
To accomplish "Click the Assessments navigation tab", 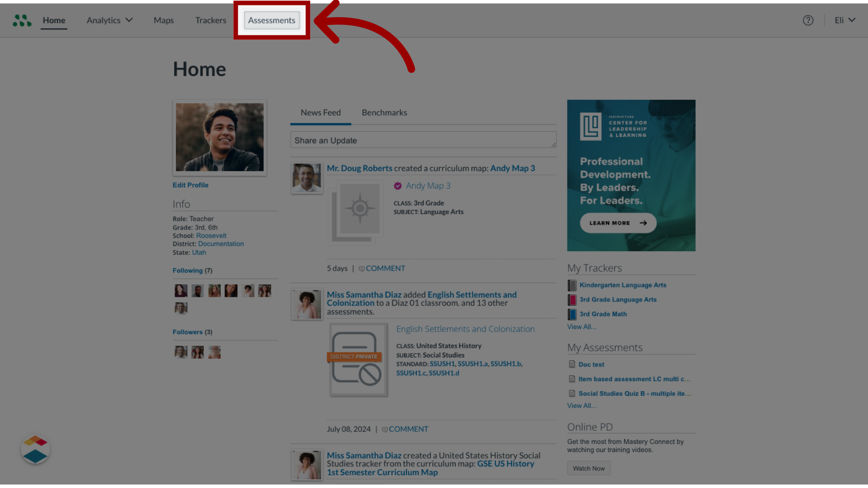I will [x=271, y=20].
